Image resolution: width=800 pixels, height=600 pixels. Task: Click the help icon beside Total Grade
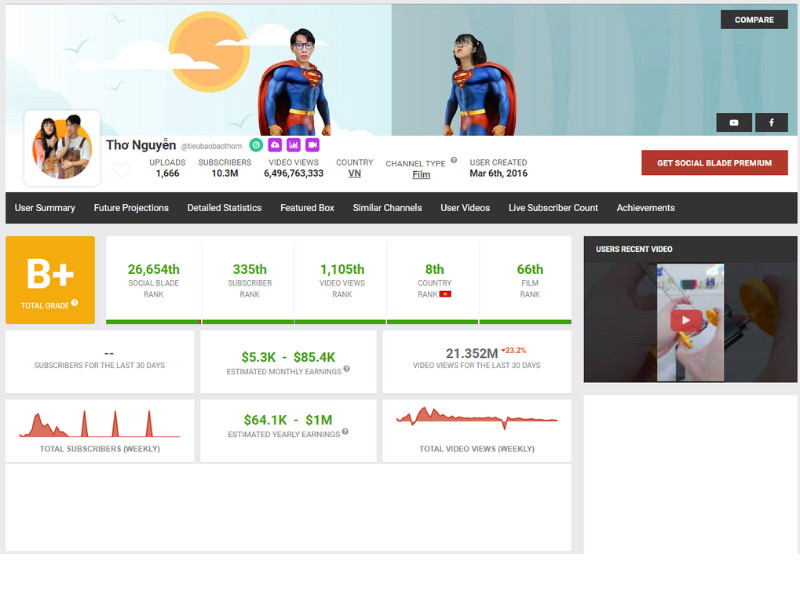74,303
